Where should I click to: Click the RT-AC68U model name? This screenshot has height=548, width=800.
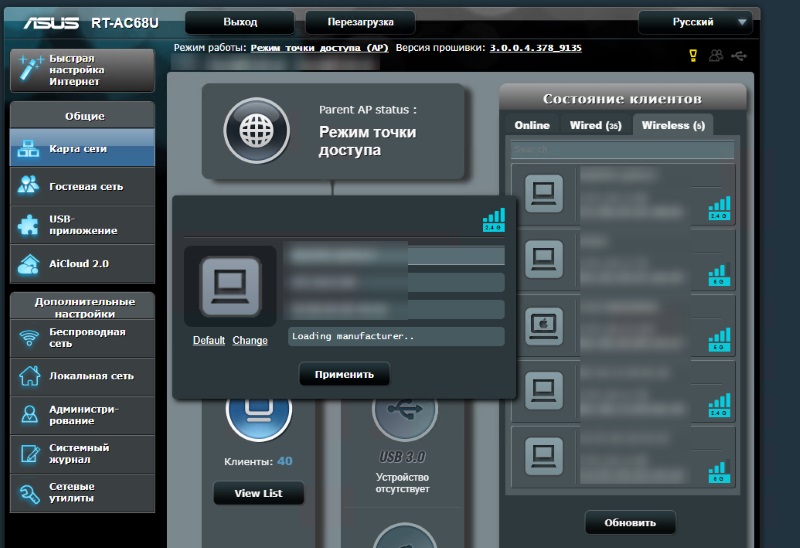125,23
